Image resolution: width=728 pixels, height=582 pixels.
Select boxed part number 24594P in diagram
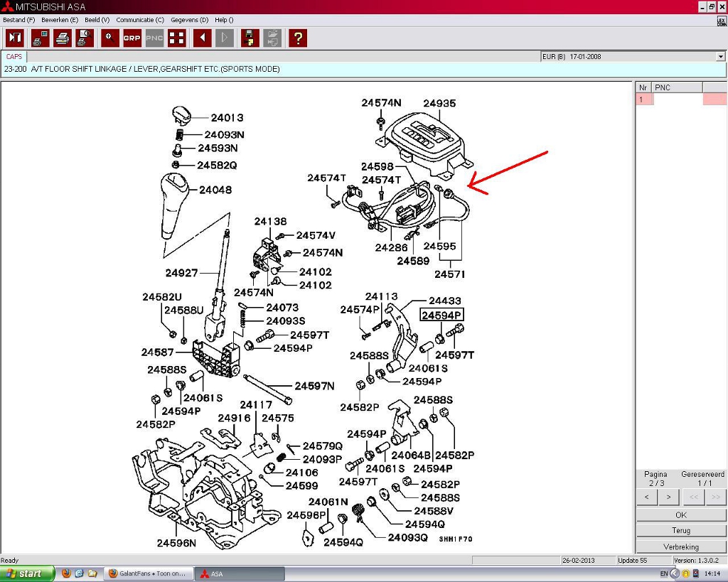441,315
